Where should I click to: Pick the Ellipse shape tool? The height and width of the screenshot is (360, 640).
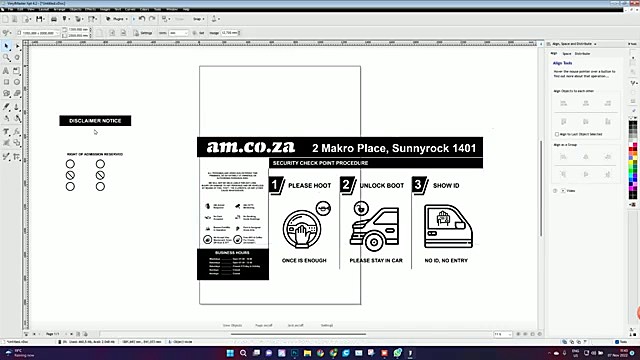click(x=17, y=82)
